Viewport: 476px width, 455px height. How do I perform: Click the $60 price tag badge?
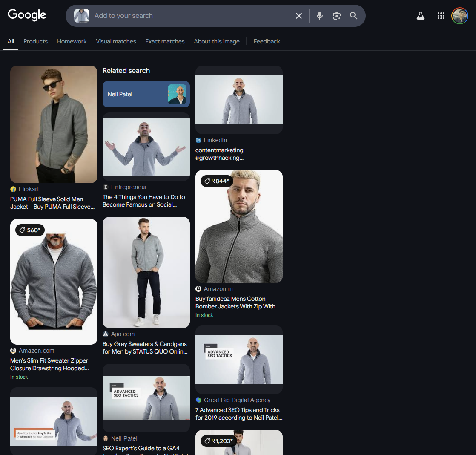[x=30, y=230]
